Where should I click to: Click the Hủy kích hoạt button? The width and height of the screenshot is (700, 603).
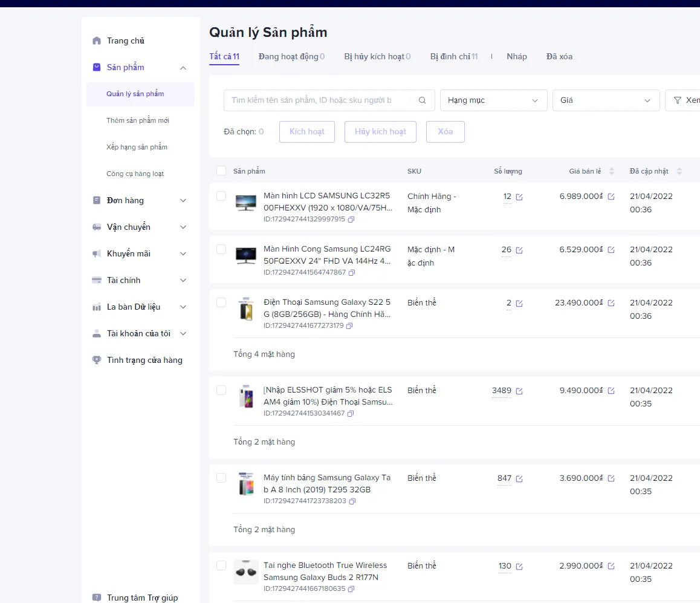[x=380, y=132]
